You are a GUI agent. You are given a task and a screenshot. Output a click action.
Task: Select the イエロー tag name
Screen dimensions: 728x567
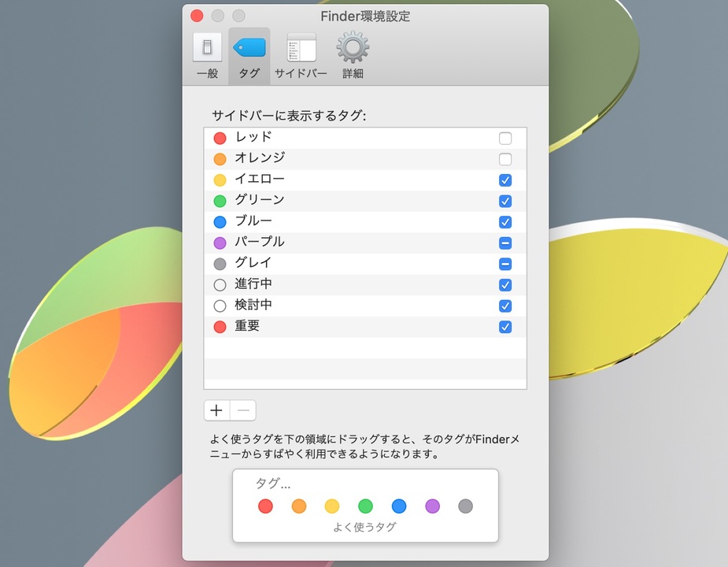point(259,179)
